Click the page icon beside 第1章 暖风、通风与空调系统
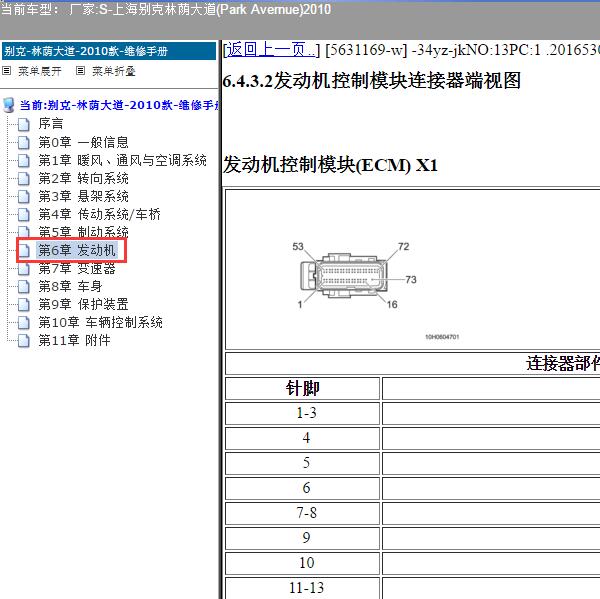 click(24, 160)
